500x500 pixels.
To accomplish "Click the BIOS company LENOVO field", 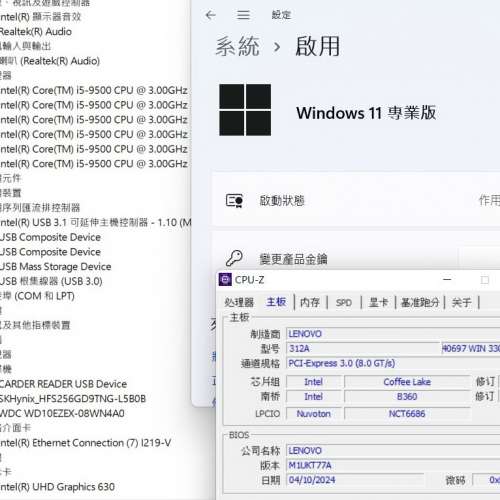I will (x=393, y=451).
